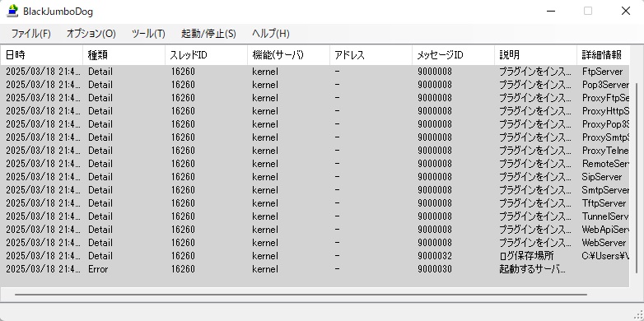The image size is (644, 321).
Task: Select the WebServer log row
Action: (315, 243)
